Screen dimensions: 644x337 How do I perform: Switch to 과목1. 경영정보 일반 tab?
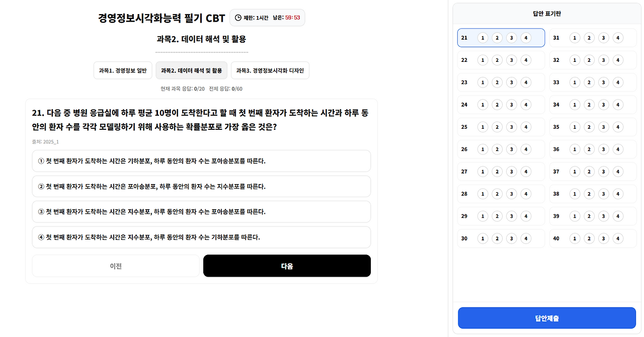point(123,70)
